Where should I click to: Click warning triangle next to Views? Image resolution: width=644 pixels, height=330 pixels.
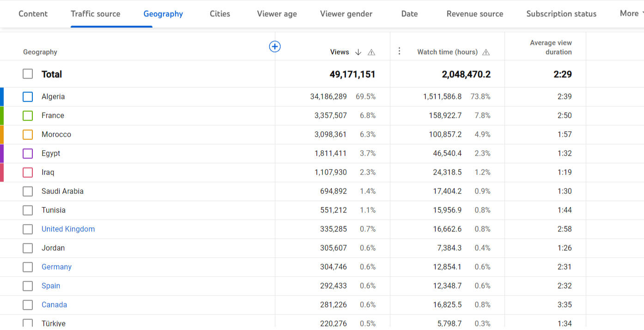coord(371,52)
